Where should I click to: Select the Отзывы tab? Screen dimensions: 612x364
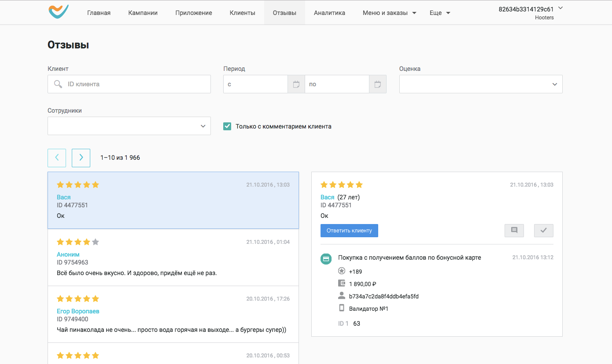point(284,13)
